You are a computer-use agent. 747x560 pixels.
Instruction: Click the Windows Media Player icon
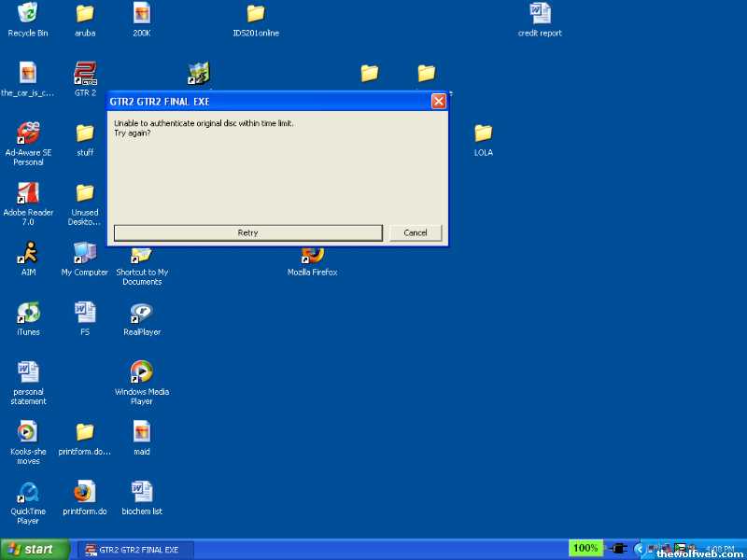coord(141,372)
